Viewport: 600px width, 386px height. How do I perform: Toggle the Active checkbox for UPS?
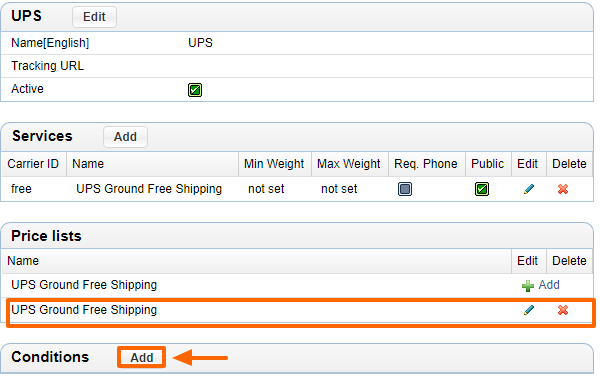click(195, 90)
